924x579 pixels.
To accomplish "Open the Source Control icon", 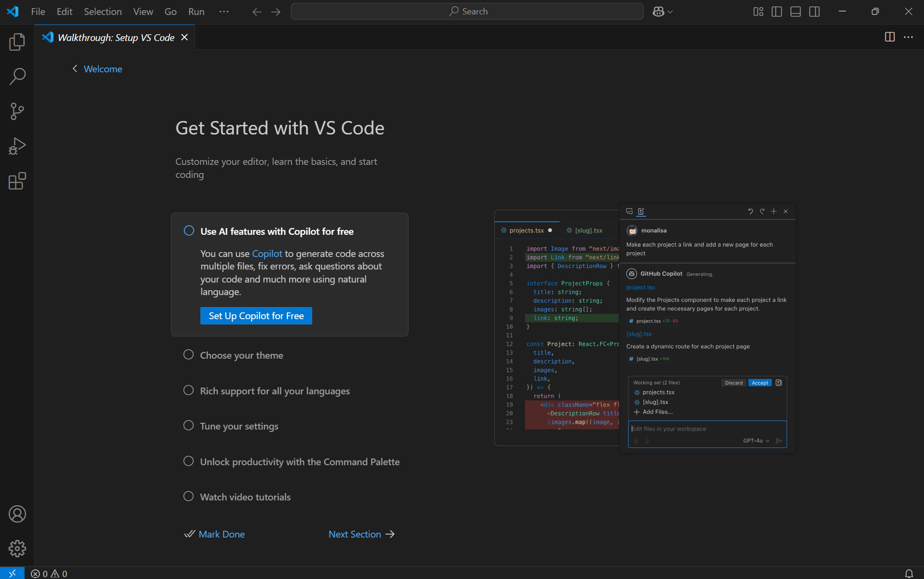I will (17, 111).
